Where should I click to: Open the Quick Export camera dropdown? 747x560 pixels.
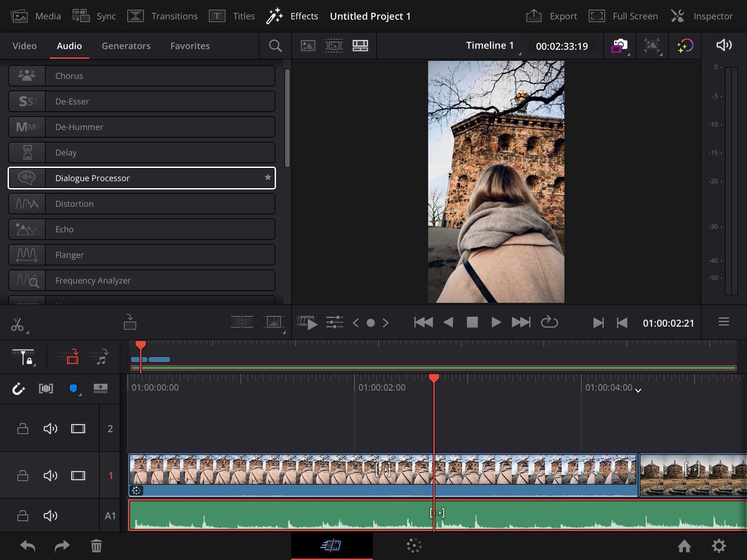tap(620, 46)
